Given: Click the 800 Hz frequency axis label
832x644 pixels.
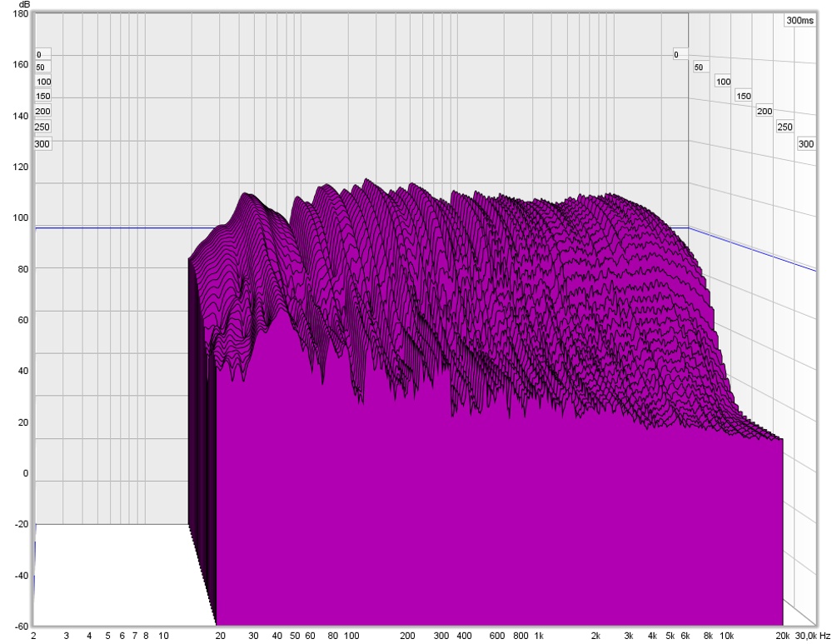Looking at the screenshot, I should (x=521, y=636).
